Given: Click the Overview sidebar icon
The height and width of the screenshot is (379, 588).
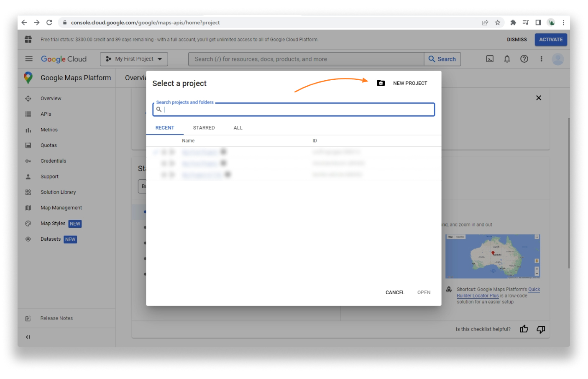Looking at the screenshot, I should (28, 99).
